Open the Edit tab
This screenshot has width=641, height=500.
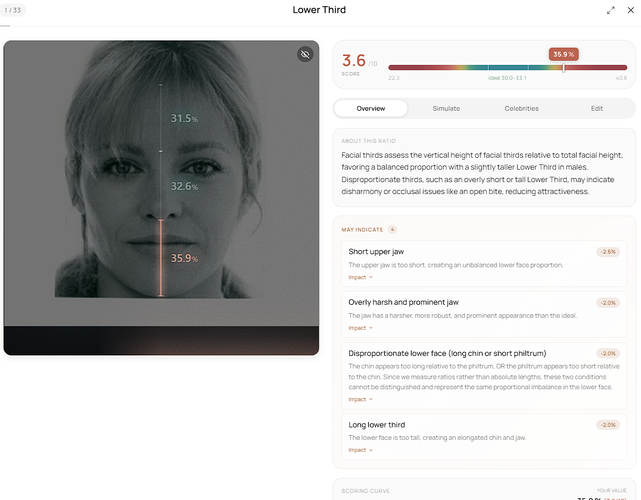pyautogui.click(x=596, y=108)
